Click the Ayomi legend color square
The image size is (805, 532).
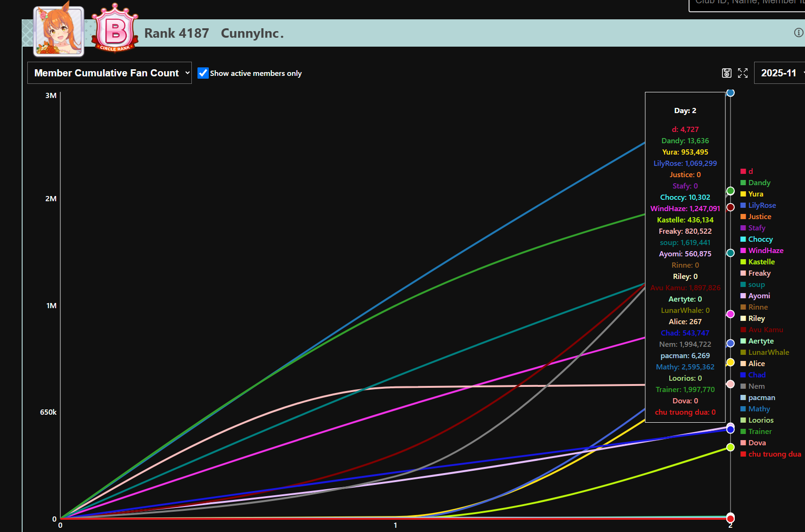click(743, 296)
